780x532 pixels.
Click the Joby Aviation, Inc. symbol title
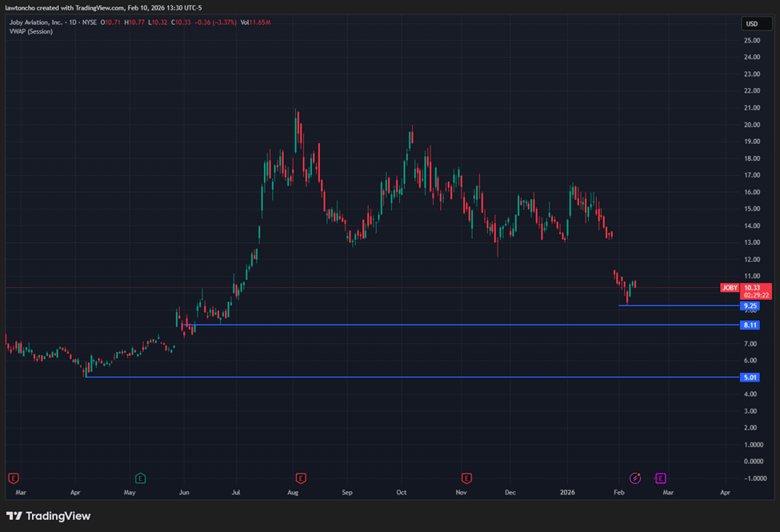pyautogui.click(x=38, y=22)
